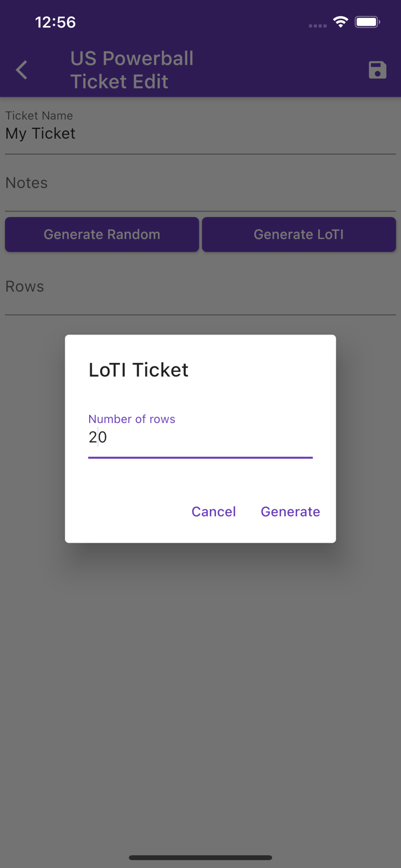Tap the cellular signal dots icon
401x868 pixels.
(317, 25)
